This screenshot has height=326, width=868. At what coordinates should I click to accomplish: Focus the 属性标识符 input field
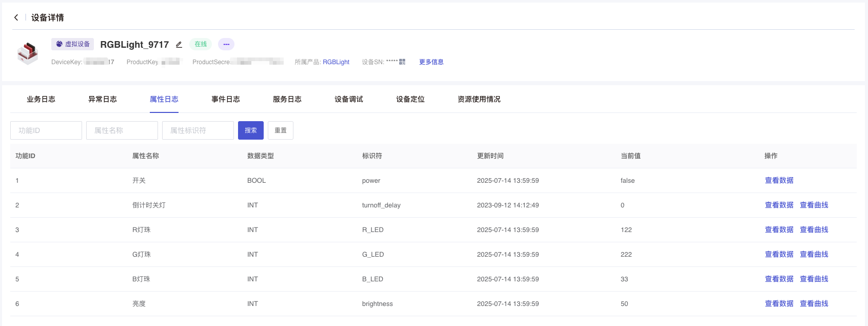[x=198, y=130]
